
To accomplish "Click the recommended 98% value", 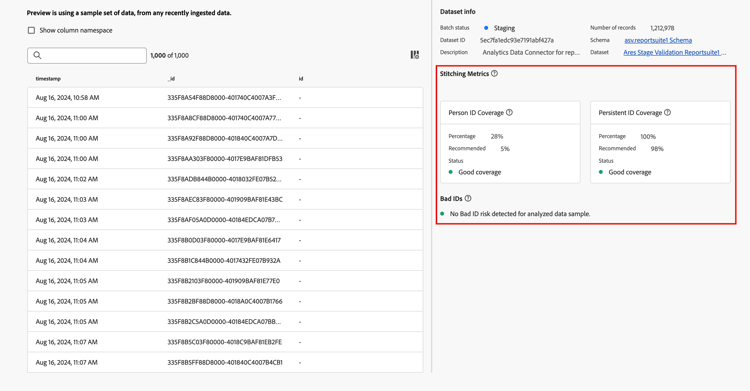I will [657, 149].
